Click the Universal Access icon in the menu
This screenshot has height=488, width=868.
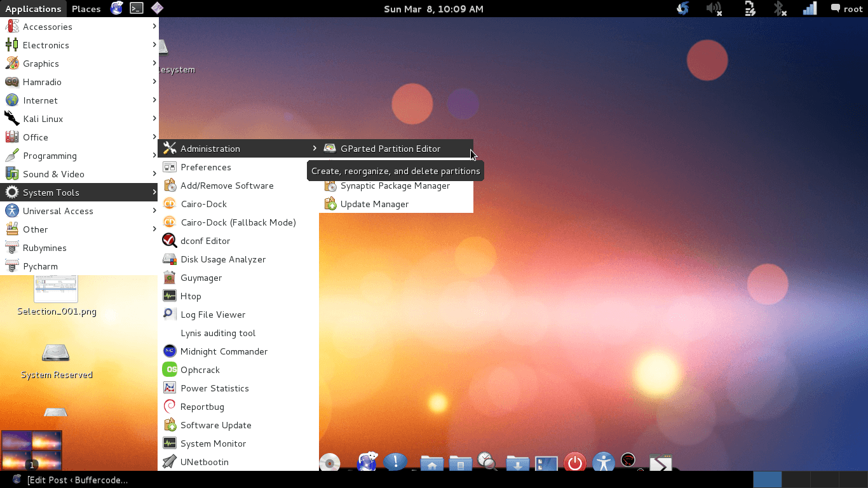12,211
